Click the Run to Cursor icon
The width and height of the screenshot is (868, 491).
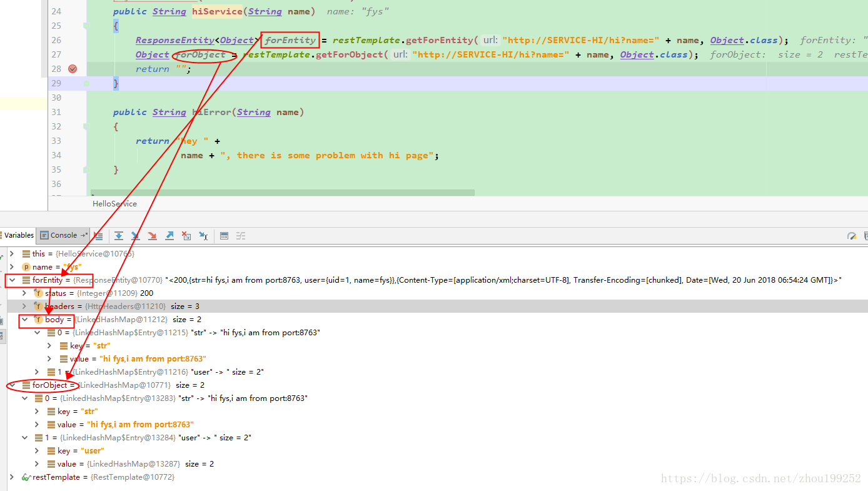coord(203,236)
